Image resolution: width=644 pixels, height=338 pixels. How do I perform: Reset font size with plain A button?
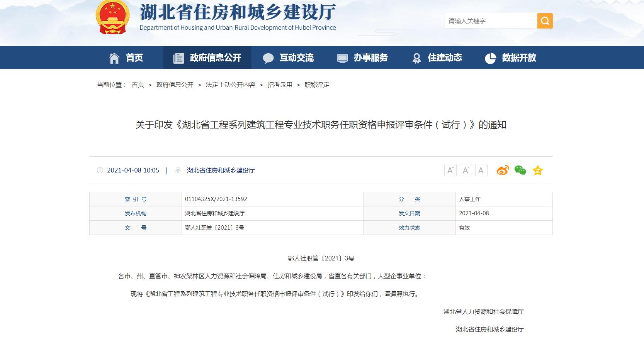coord(481,170)
